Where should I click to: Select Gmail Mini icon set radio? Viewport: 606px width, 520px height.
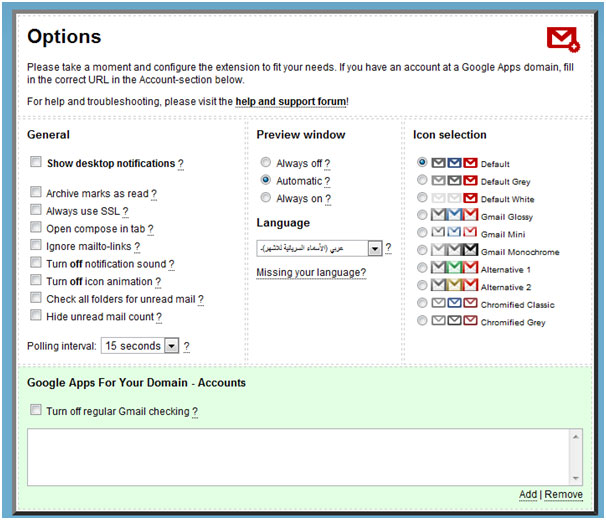click(422, 232)
